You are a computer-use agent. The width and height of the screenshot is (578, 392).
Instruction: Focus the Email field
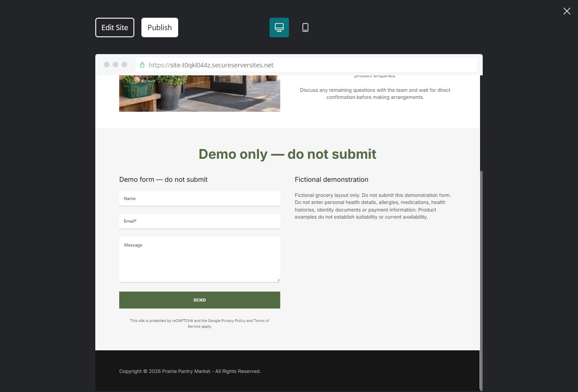[199, 221]
